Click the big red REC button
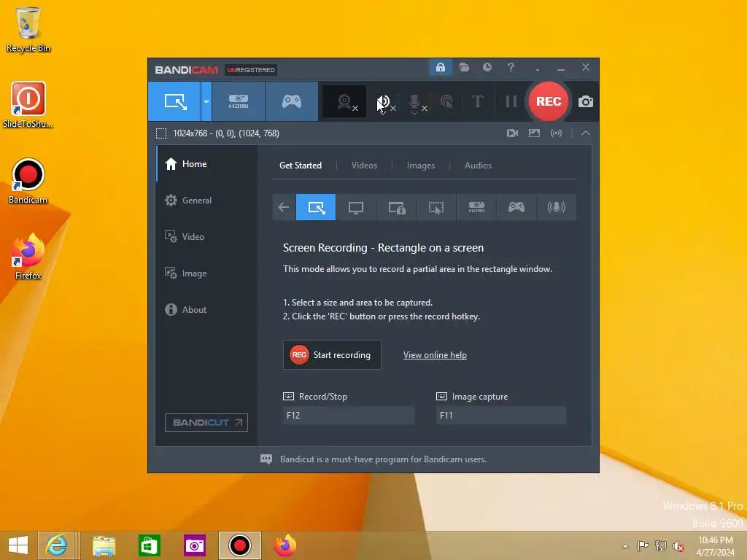 549,101
